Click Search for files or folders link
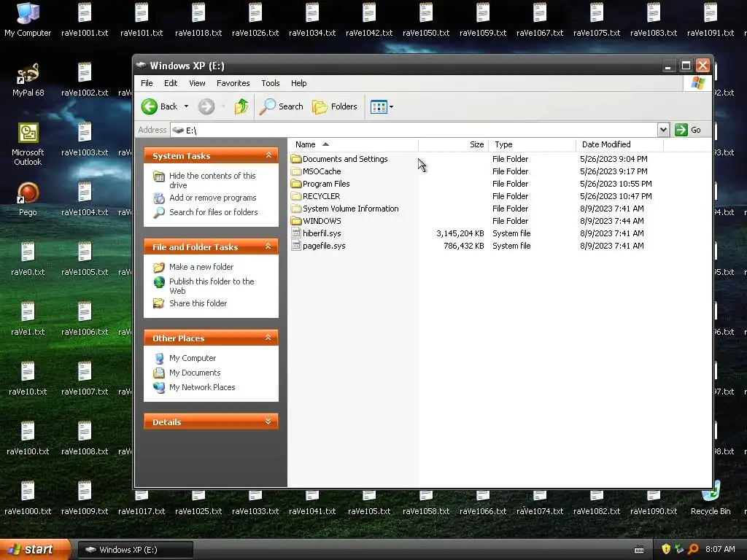 coord(214,212)
